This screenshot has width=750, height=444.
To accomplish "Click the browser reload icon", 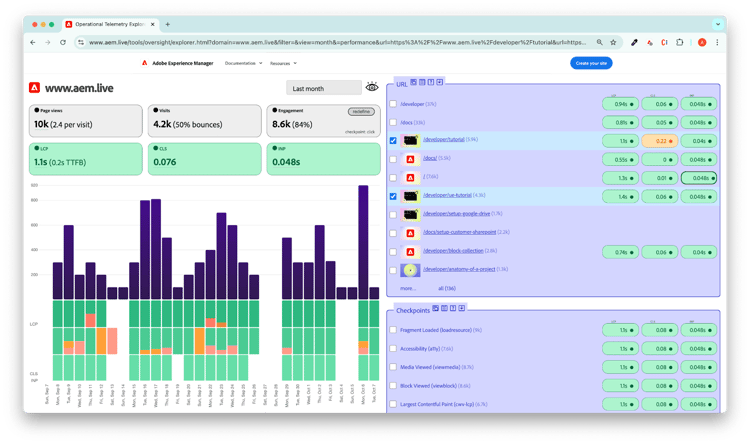I will click(64, 42).
